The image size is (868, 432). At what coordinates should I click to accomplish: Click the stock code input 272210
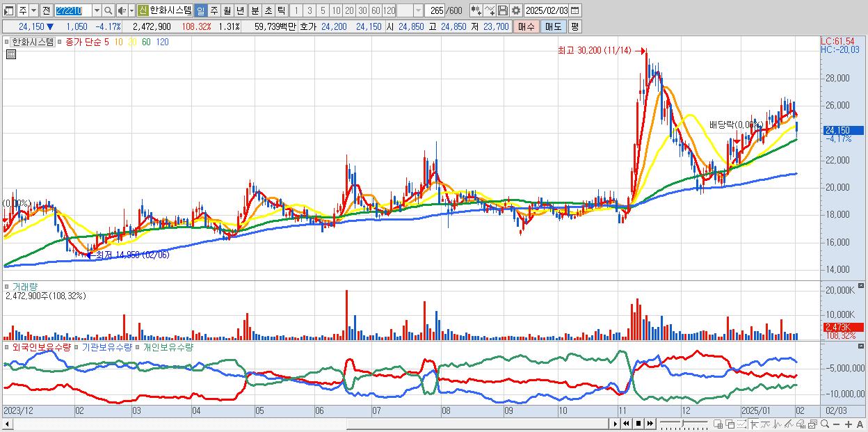(72, 10)
